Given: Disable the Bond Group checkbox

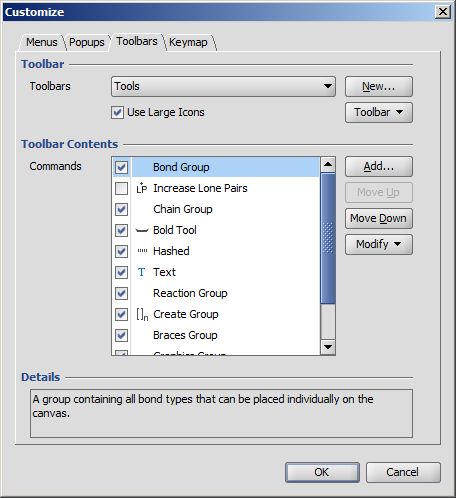Looking at the screenshot, I should pyautogui.click(x=121, y=167).
